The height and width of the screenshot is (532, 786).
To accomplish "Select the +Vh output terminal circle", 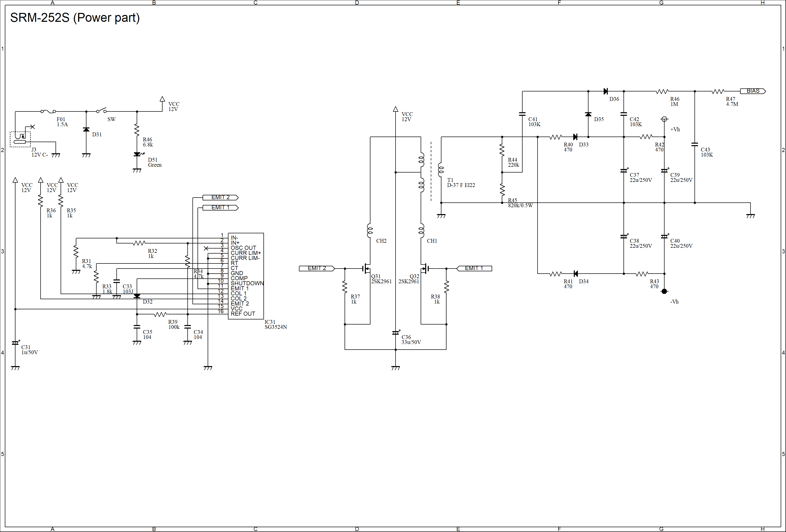I will pyautogui.click(x=664, y=119).
